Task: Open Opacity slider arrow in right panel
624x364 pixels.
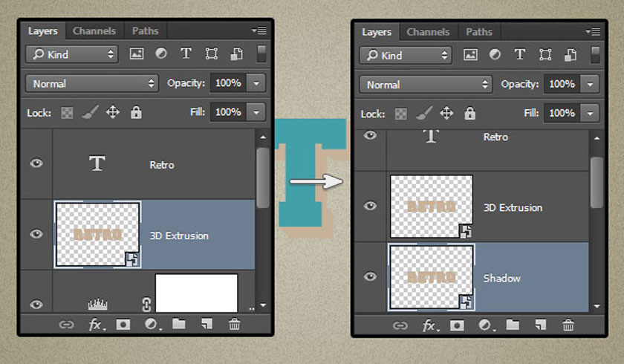Action: click(x=590, y=85)
